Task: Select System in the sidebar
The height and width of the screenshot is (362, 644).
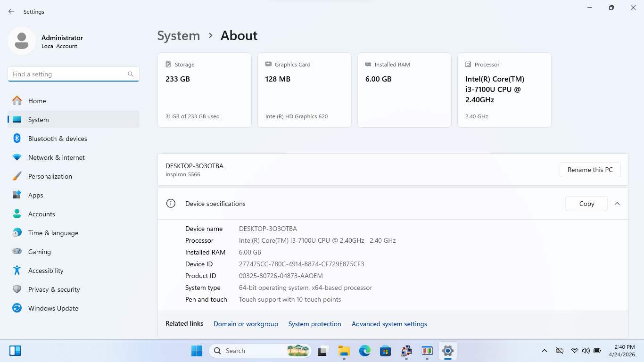Action: click(x=74, y=120)
